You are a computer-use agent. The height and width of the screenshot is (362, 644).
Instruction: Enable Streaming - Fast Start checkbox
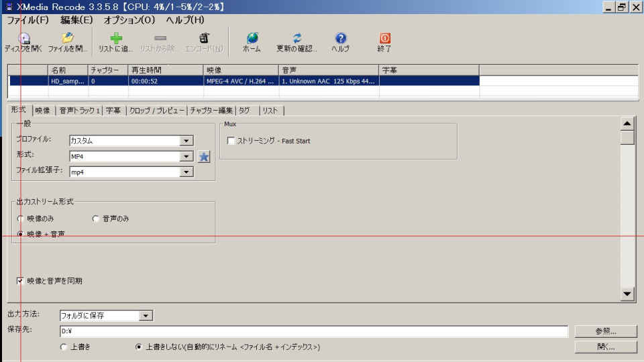coord(231,141)
